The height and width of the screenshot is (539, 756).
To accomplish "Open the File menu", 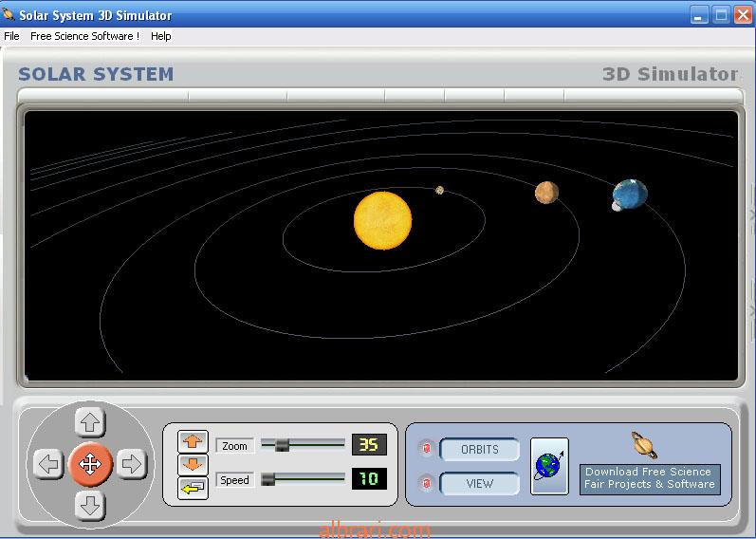I will (11, 36).
